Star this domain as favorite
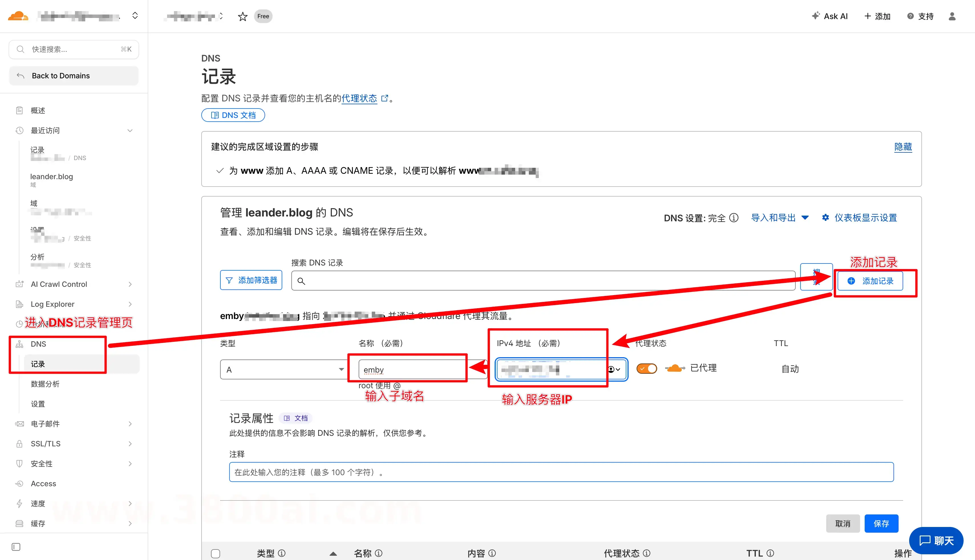Image resolution: width=975 pixels, height=560 pixels. click(x=243, y=17)
